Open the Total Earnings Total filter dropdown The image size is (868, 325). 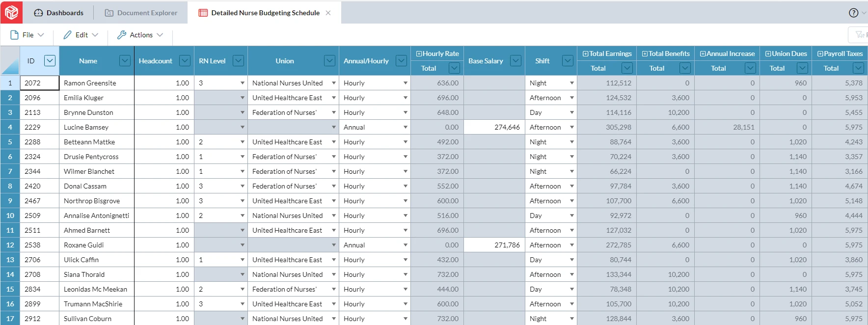(627, 68)
